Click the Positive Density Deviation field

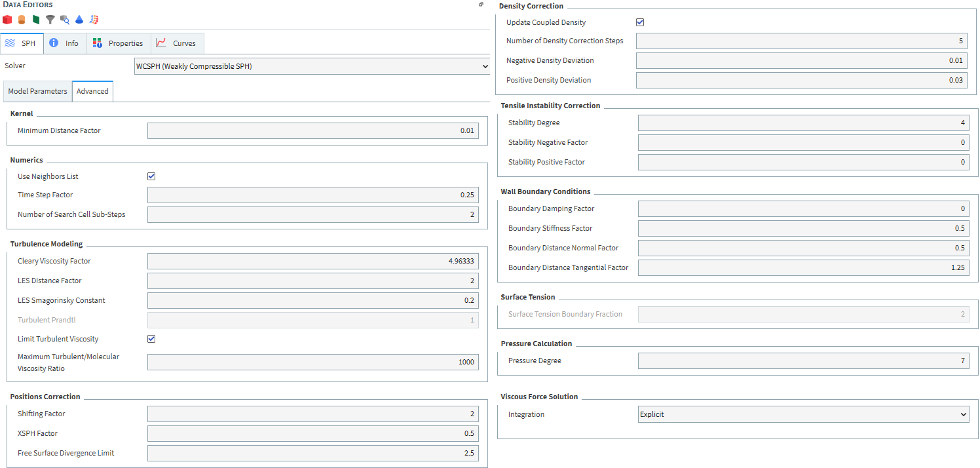[802, 80]
